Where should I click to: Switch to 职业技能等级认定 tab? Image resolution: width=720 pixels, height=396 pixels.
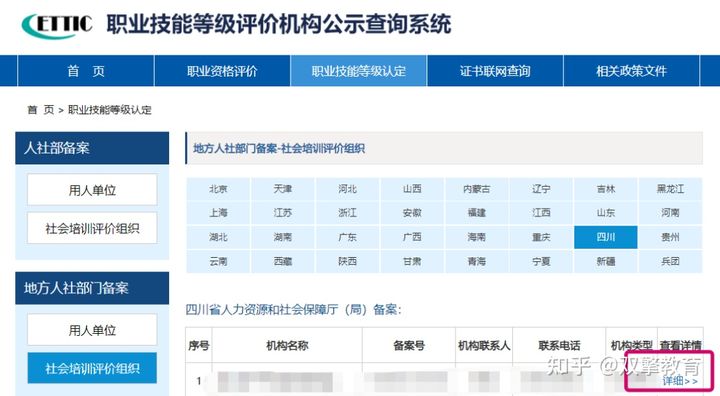359,71
